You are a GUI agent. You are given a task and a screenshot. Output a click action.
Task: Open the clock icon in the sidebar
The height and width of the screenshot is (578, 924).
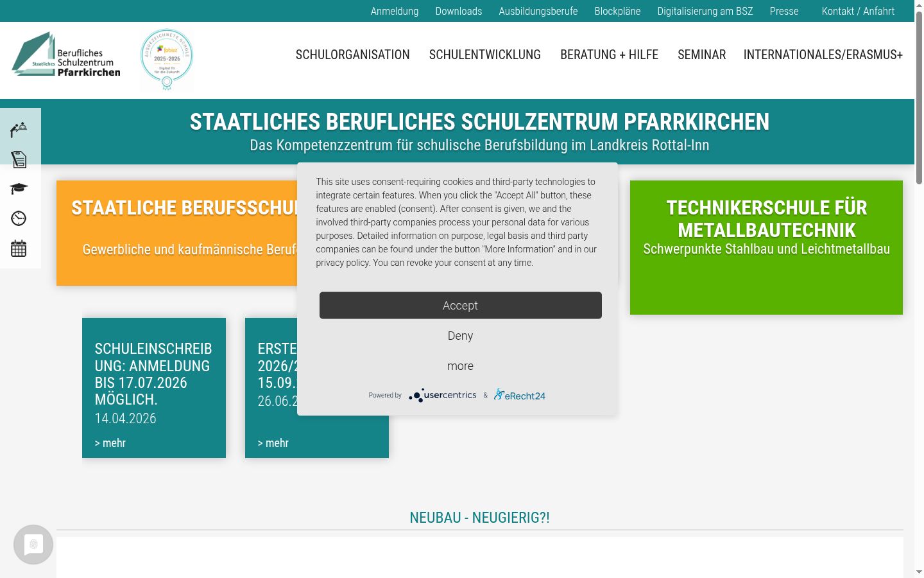19,218
